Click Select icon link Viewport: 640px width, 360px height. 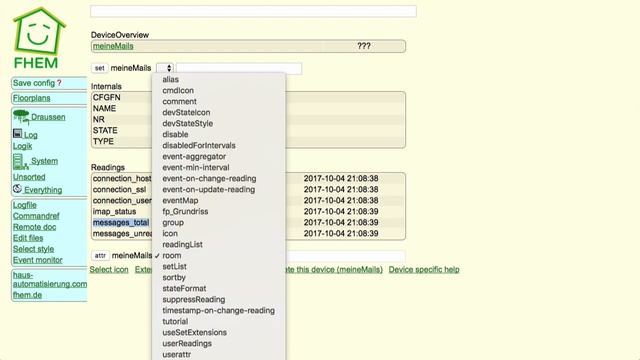point(109,270)
